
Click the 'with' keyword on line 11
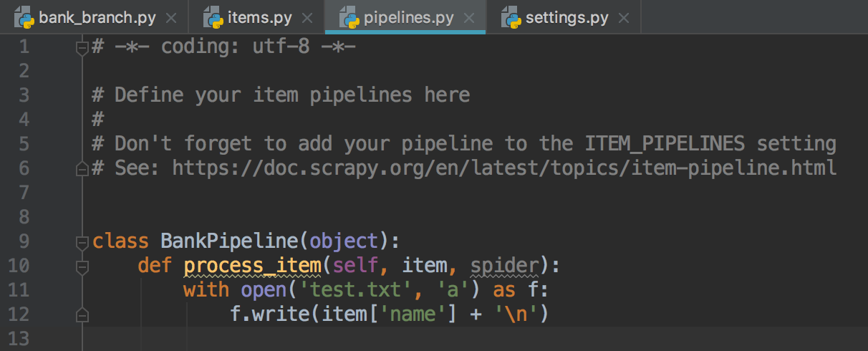(206, 290)
